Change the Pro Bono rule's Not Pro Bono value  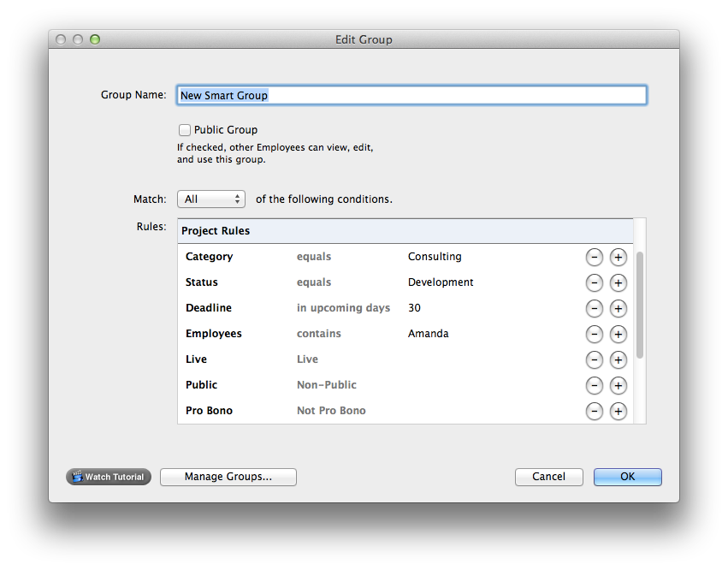coord(331,411)
